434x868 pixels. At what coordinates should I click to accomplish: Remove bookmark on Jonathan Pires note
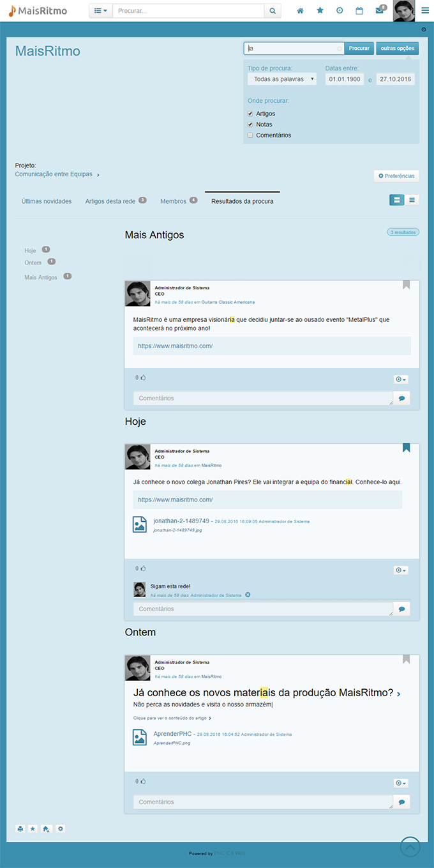406,448
